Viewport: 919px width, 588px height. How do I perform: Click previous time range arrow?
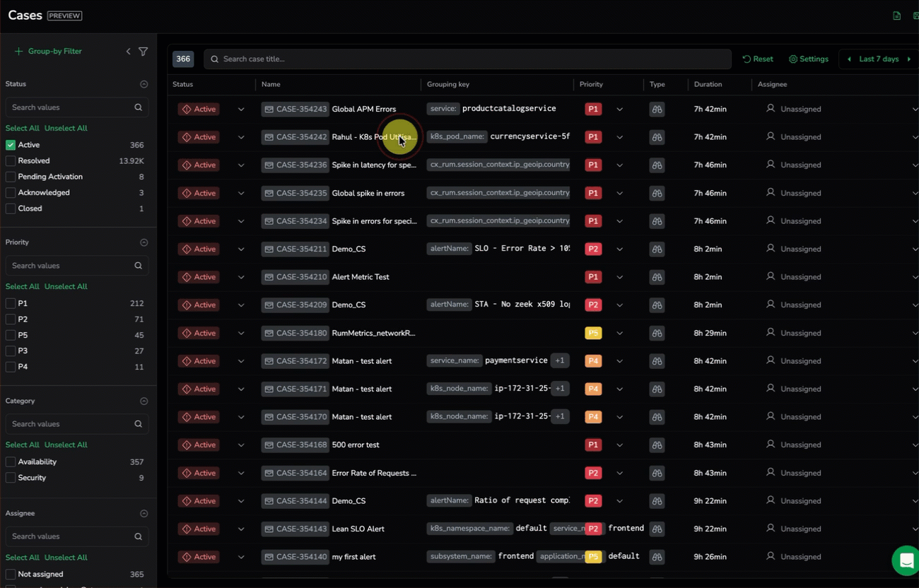[x=849, y=59]
